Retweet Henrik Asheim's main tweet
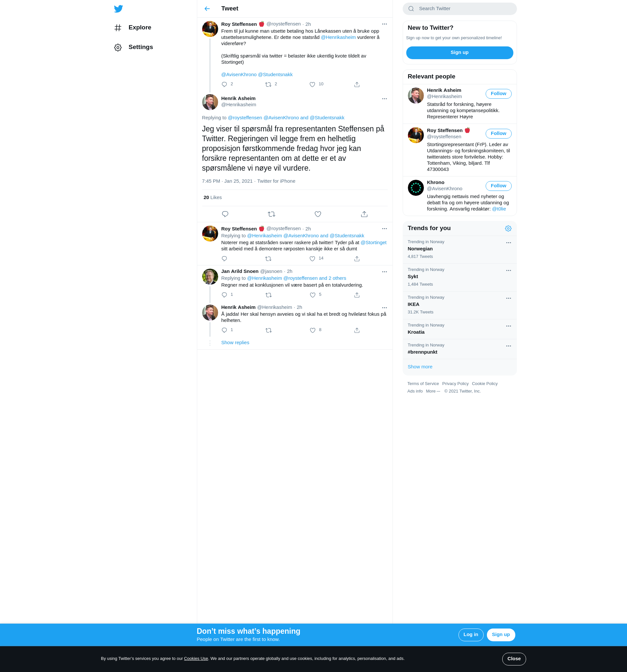 coord(271,214)
